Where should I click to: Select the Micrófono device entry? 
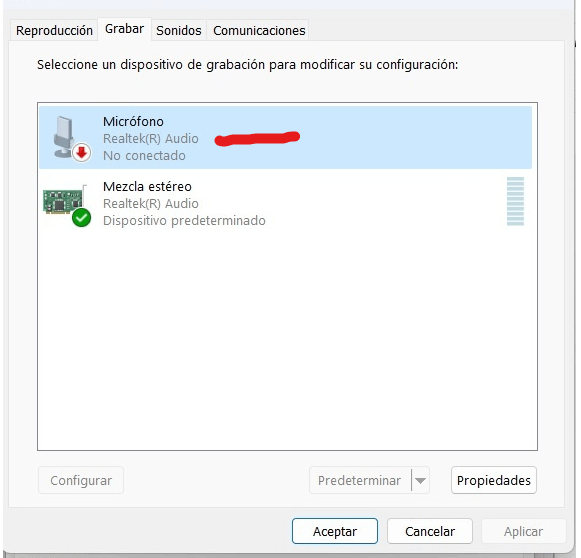(x=285, y=137)
